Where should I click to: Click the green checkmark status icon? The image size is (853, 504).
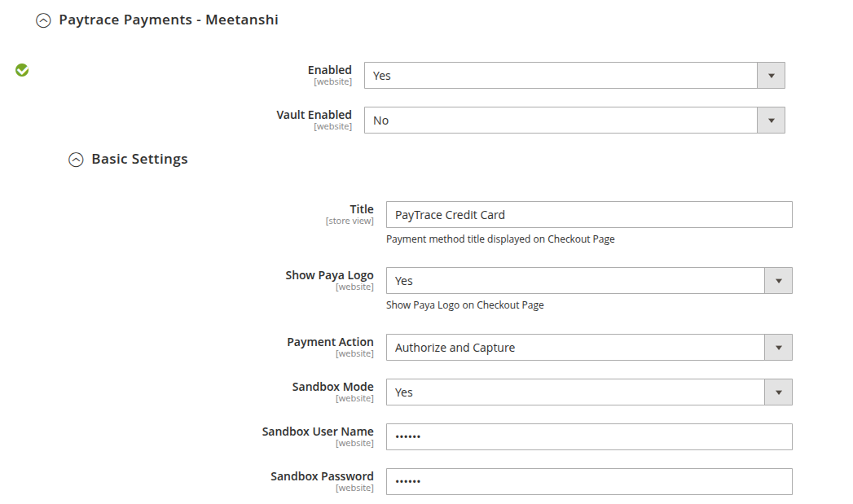coord(22,70)
